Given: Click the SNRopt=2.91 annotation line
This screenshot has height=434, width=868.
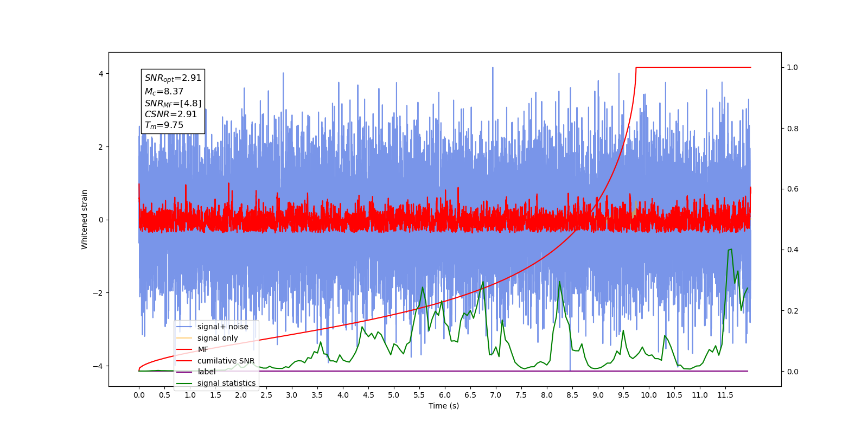Looking at the screenshot, I should click(x=173, y=78).
